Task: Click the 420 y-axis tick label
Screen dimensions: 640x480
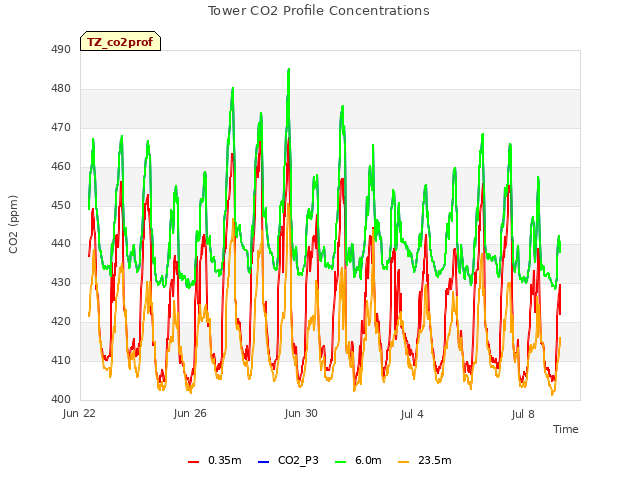Action: 61,322
